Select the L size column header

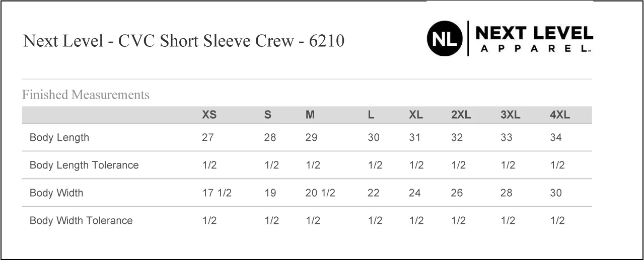[371, 115]
